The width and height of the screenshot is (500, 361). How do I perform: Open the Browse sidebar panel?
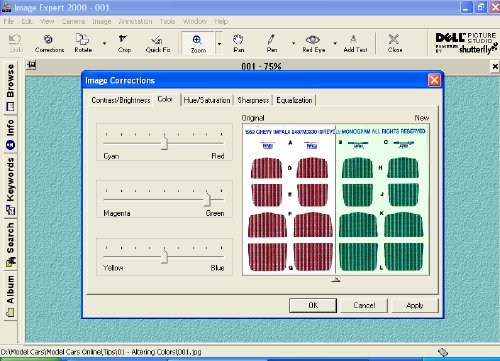coord(11,87)
